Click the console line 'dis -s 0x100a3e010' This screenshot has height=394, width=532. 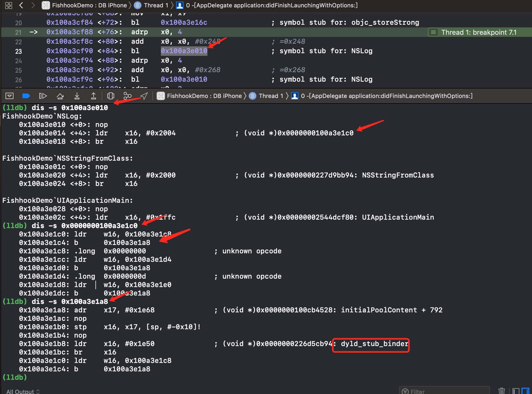(x=70, y=108)
